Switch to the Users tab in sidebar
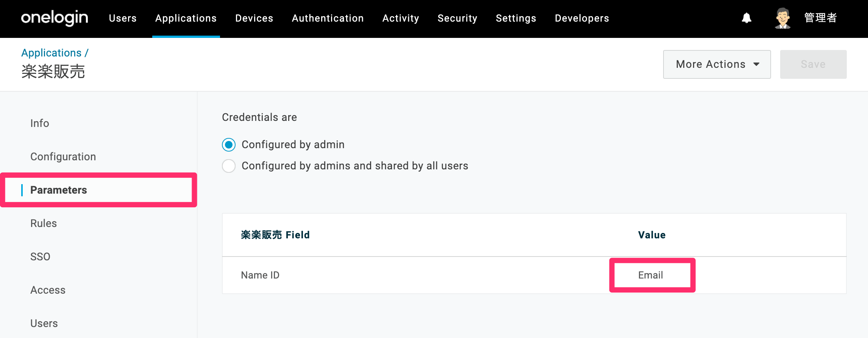This screenshot has height=338, width=868. 44,323
